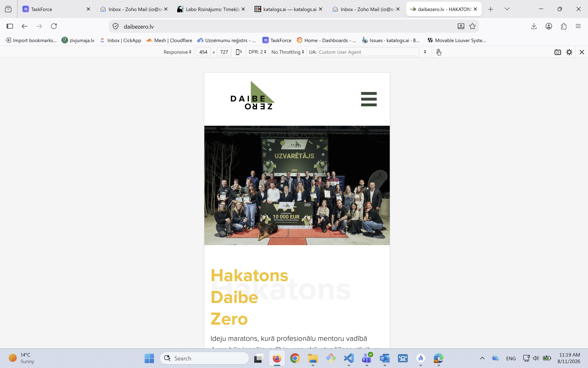Close the TaskForce tab
This screenshot has height=368, width=588.
tap(88, 9)
